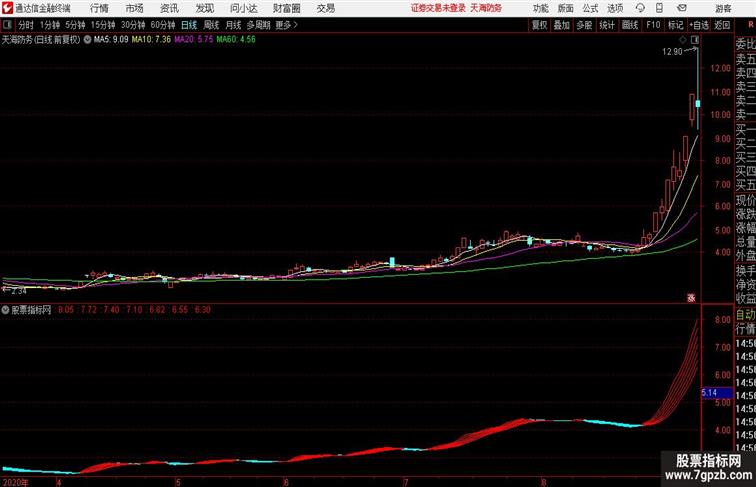This screenshot has width=756, height=487.
Task: Click MA60: 4.56 indicator value
Action: point(236,40)
